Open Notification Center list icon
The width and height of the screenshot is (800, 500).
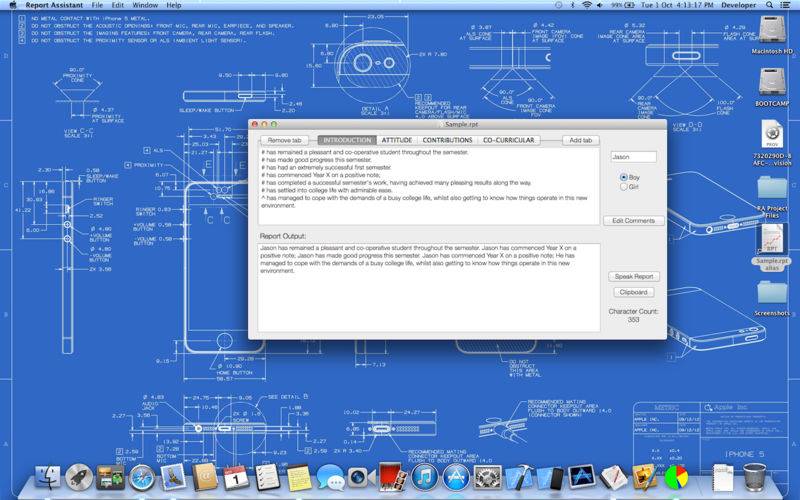coord(786,5)
